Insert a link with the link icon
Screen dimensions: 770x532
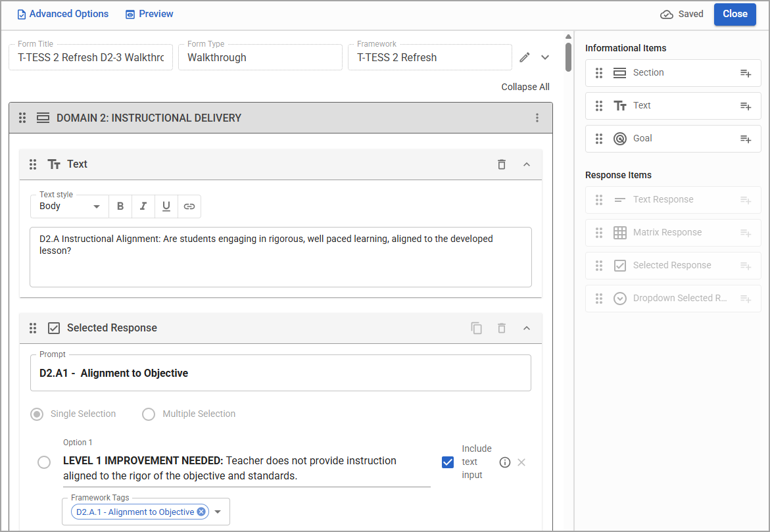189,206
